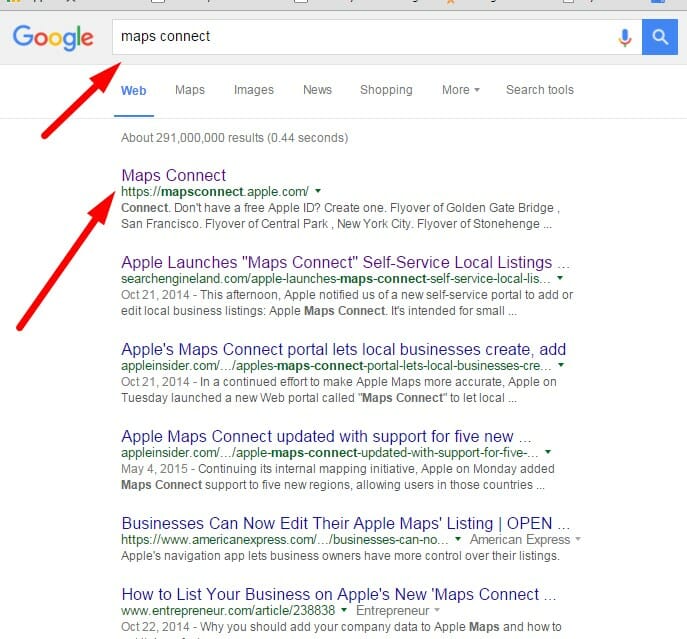Click the www.entrepreneur.com/article/238838 URL text
687x639 pixels.
click(228, 611)
